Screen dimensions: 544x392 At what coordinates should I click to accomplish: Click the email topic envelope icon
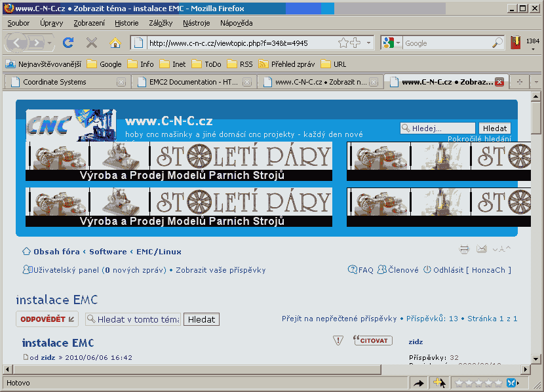coord(482,249)
